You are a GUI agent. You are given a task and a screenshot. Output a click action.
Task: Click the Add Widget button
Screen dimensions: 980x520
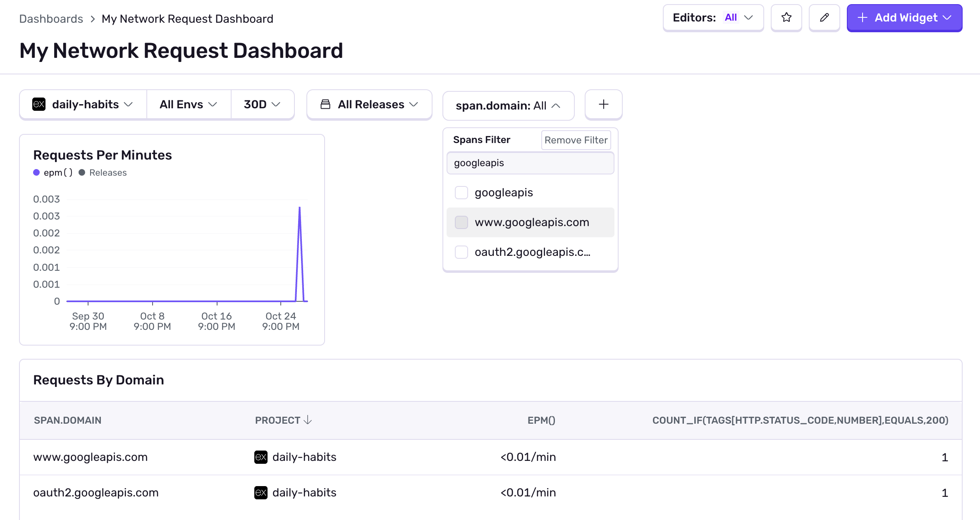(904, 18)
